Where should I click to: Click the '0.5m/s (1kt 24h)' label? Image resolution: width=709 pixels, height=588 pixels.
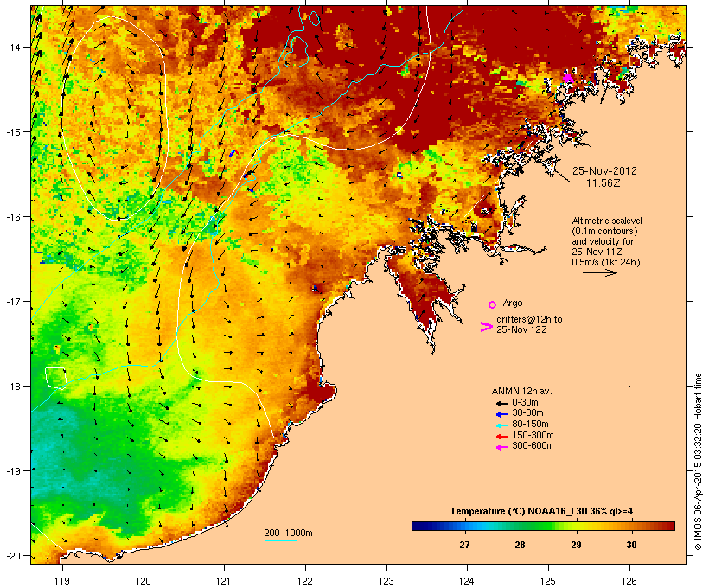(606, 262)
